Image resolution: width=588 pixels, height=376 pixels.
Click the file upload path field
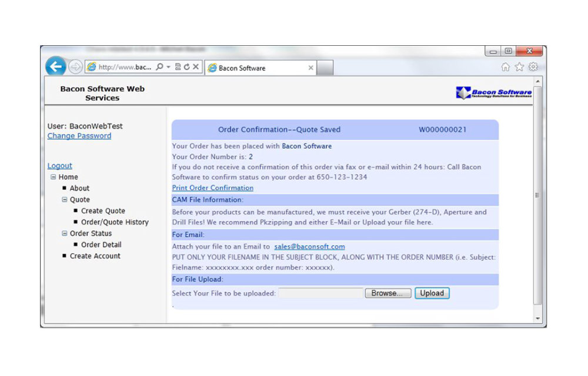tap(321, 293)
